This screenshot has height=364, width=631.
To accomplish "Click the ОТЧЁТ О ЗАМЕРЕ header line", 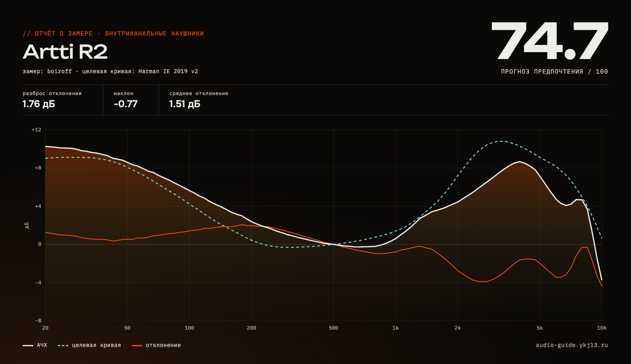I will pyautogui.click(x=113, y=34).
